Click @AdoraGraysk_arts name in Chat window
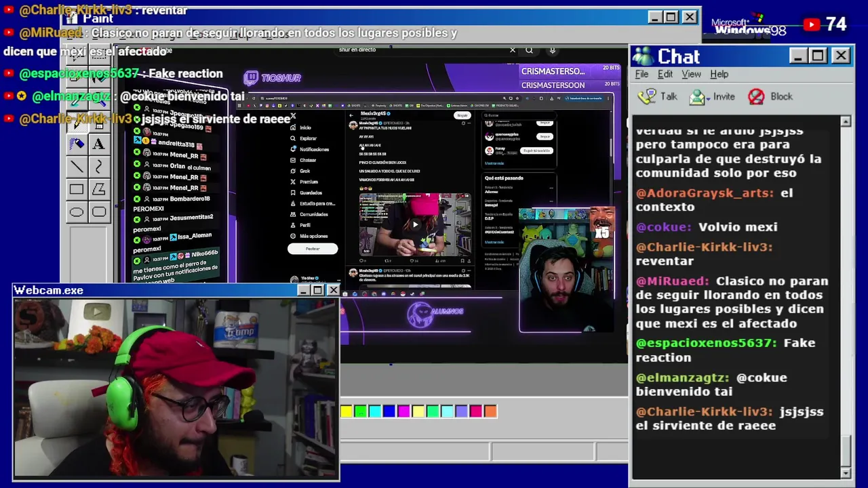This screenshot has width=868, height=488. pyautogui.click(x=705, y=193)
